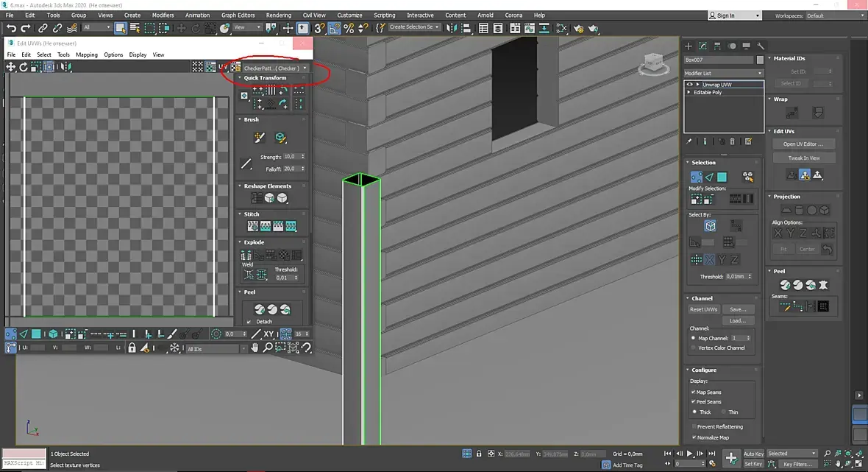
Task: Open the Create tab plus icon
Action: 688,46
